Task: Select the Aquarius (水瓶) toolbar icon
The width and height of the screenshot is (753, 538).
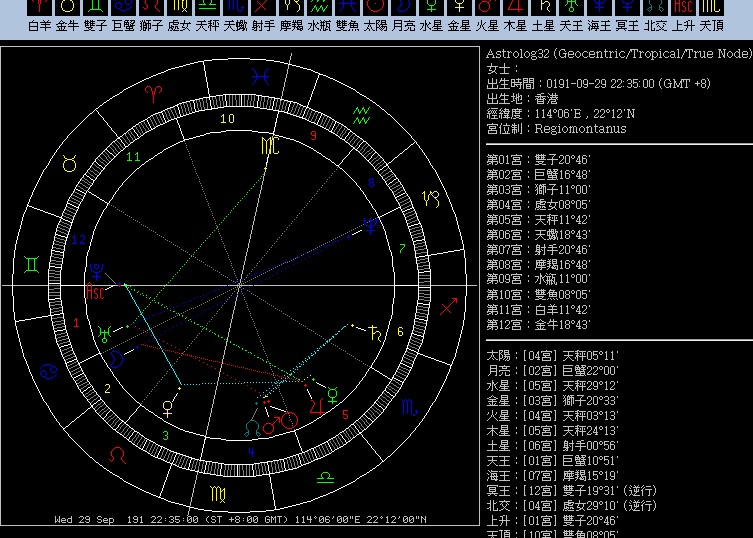Action: click(319, 7)
